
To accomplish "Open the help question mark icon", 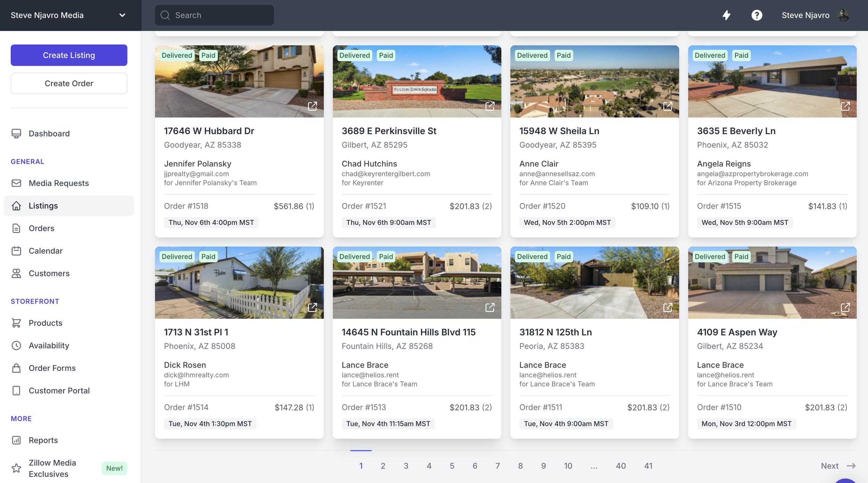I will (757, 15).
